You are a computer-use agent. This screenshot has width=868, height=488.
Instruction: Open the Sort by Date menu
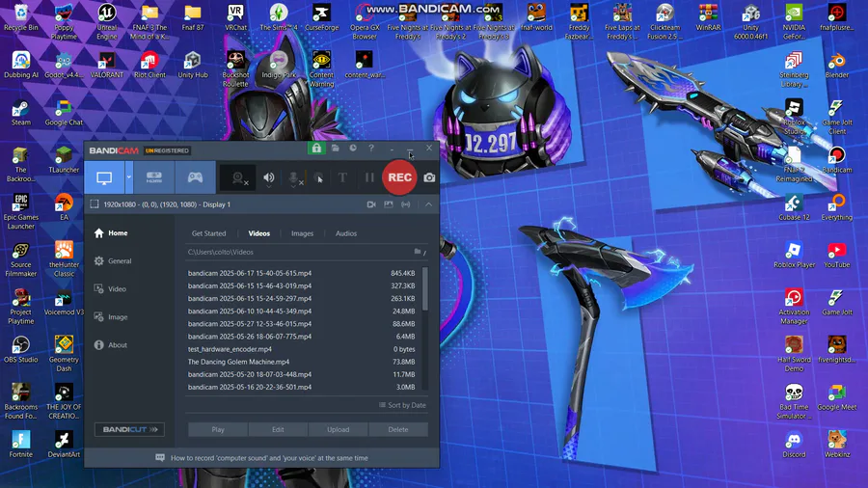click(x=402, y=405)
